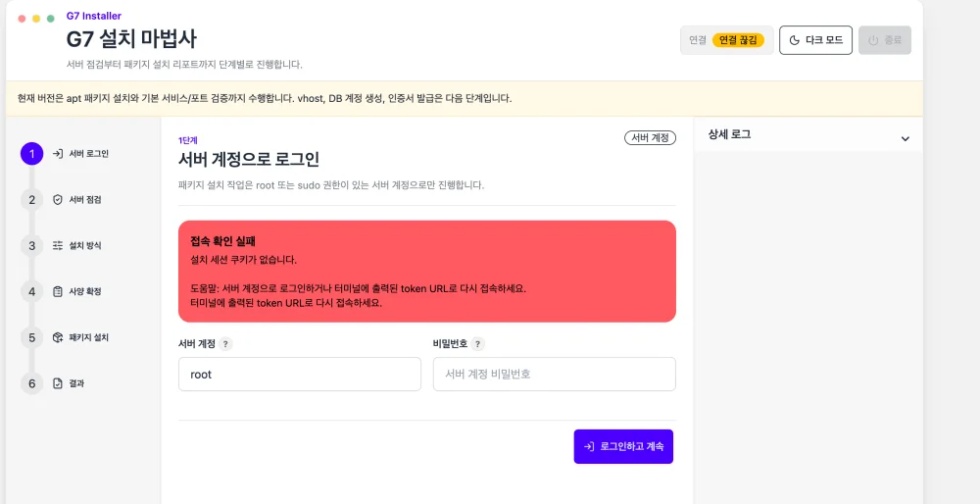980x504 pixels.
Task: Click the 로그인하고 계속 button
Action: pos(623,446)
